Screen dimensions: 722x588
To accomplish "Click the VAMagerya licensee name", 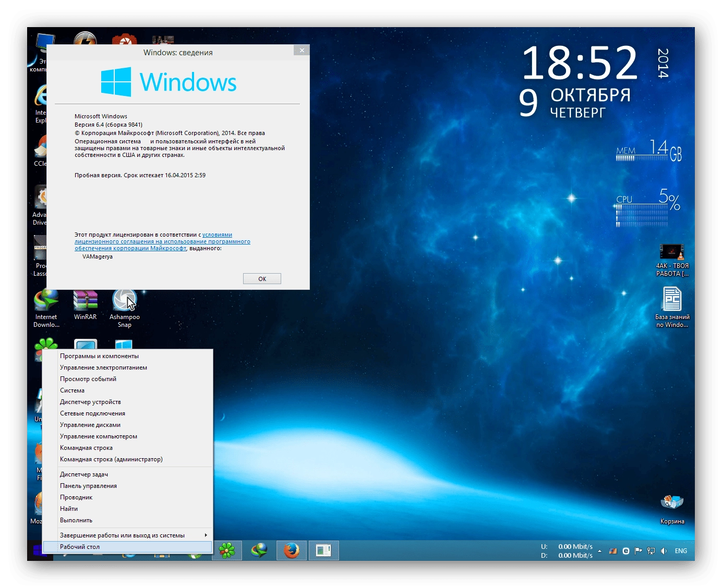I will [x=98, y=256].
